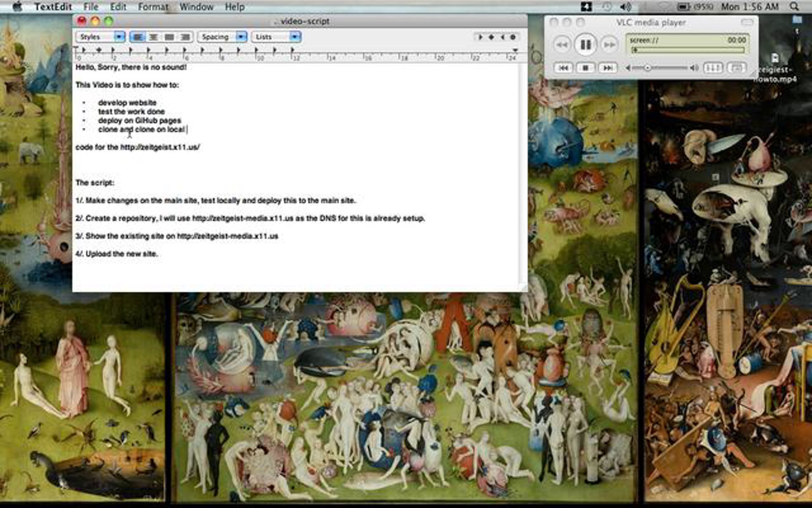Open the Spacing dropdown

coord(222,37)
